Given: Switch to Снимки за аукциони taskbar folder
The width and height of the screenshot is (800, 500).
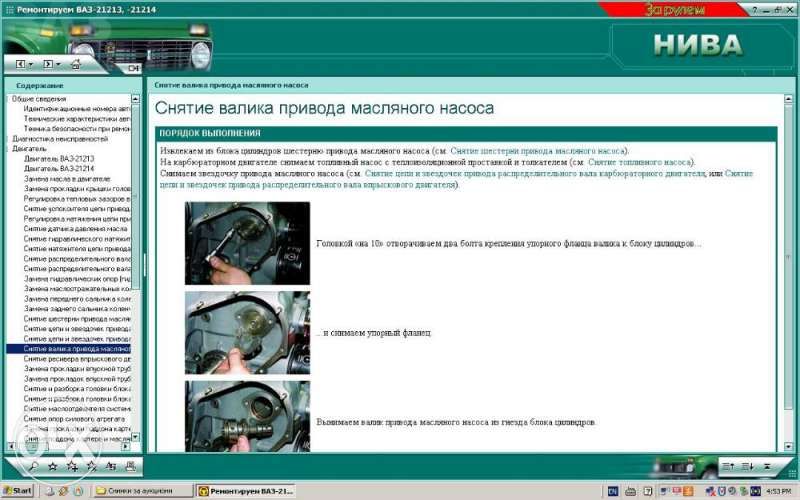Looking at the screenshot, I should coord(143,491).
